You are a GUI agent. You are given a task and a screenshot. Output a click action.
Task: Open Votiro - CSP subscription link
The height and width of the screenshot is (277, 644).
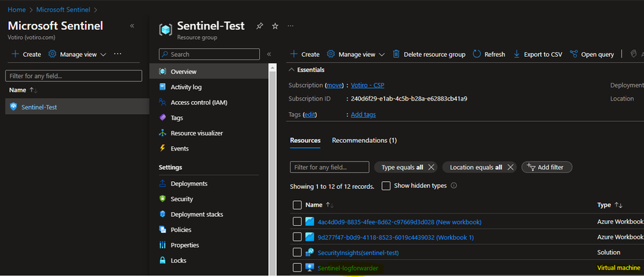click(368, 85)
